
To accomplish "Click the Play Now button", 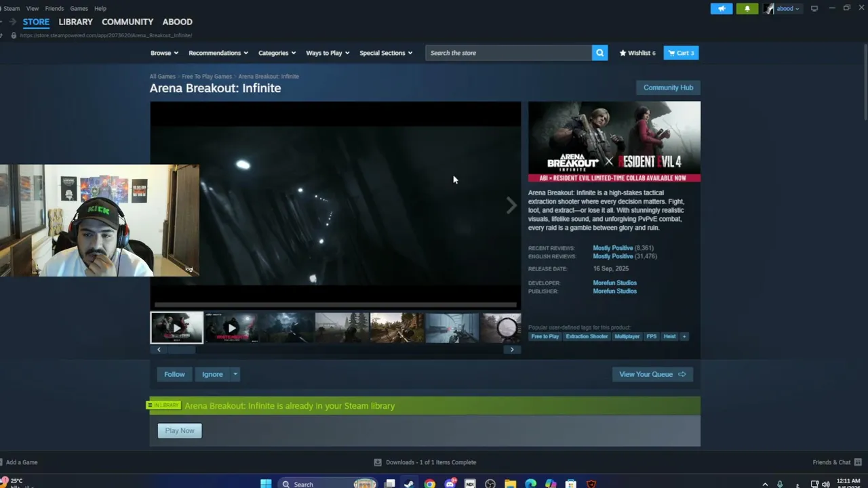I will coord(180,430).
